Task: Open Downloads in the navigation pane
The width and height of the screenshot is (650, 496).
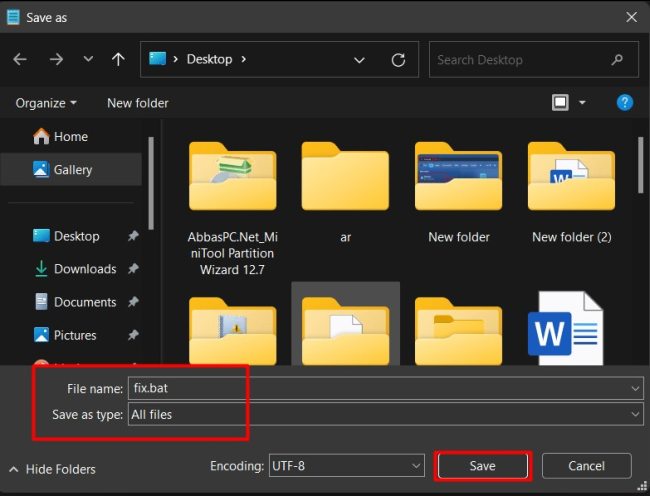Action: click(84, 269)
